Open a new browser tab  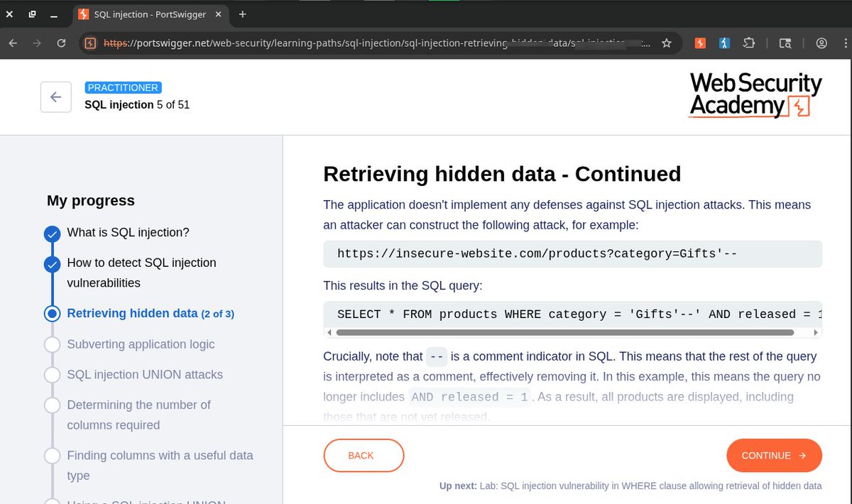(x=242, y=14)
